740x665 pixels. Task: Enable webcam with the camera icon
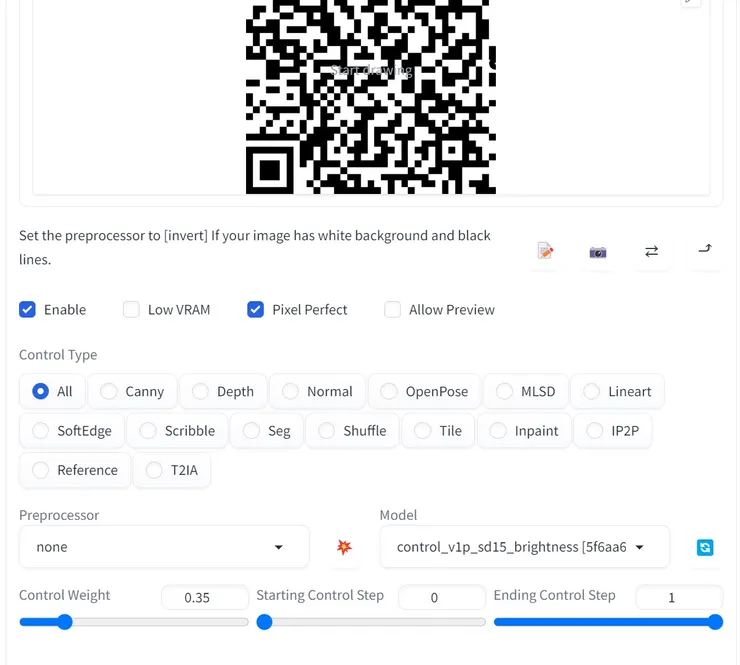(598, 253)
